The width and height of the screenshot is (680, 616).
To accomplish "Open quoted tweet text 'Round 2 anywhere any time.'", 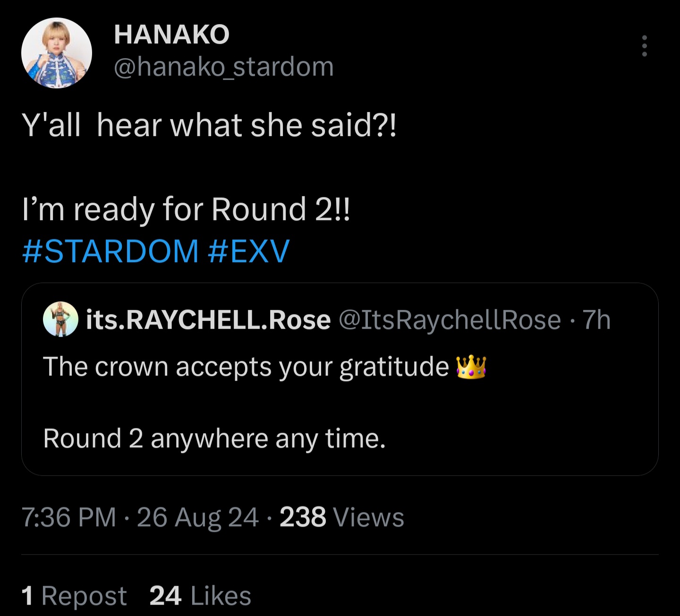I will [x=214, y=438].
